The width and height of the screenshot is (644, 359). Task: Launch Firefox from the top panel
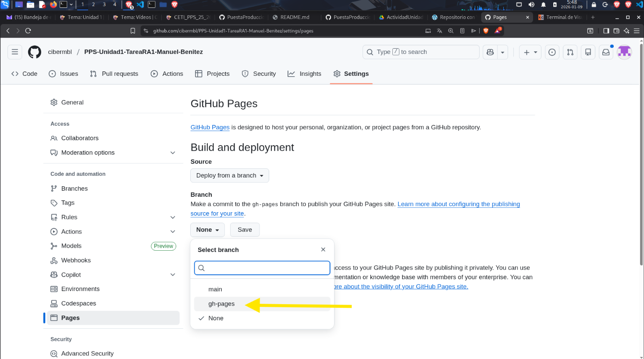[x=53, y=4]
